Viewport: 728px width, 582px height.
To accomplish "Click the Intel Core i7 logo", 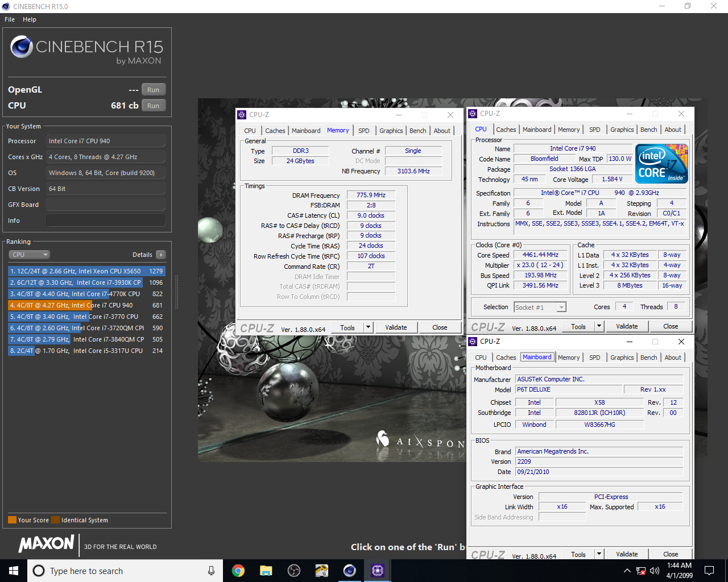I will pyautogui.click(x=662, y=163).
